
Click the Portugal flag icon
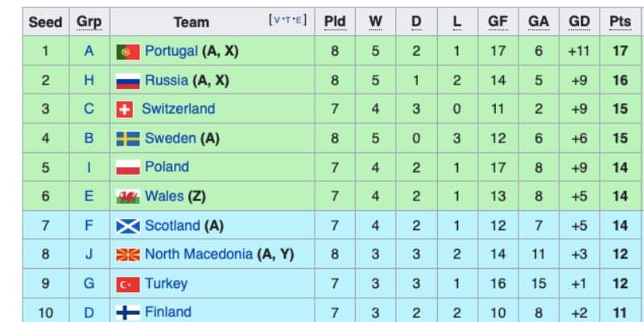click(x=128, y=52)
